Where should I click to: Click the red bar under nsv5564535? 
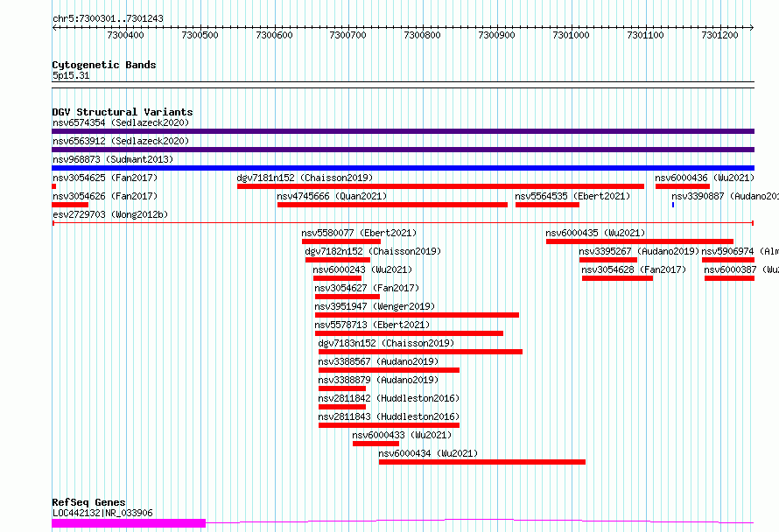click(x=547, y=205)
